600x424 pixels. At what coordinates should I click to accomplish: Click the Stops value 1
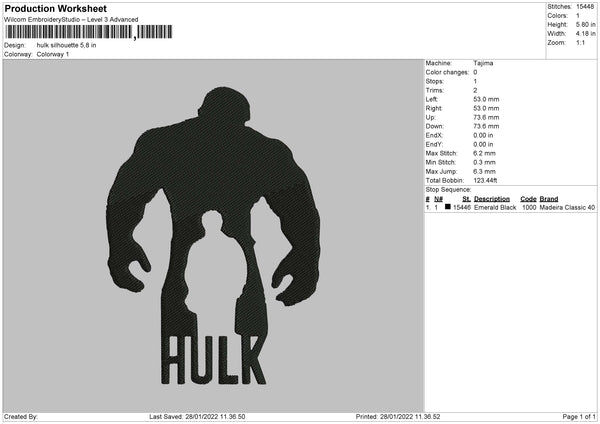pos(475,81)
